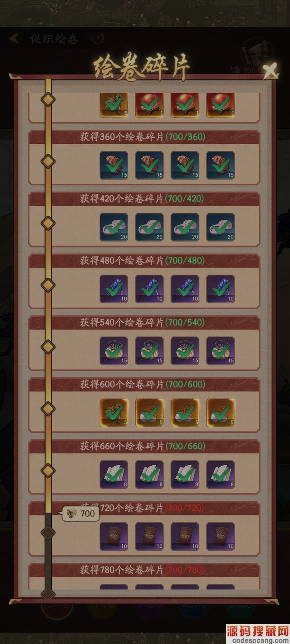The width and height of the screenshot is (290, 644).
Task: Tap first golden reward in 600 row
Action: [x=114, y=413]
